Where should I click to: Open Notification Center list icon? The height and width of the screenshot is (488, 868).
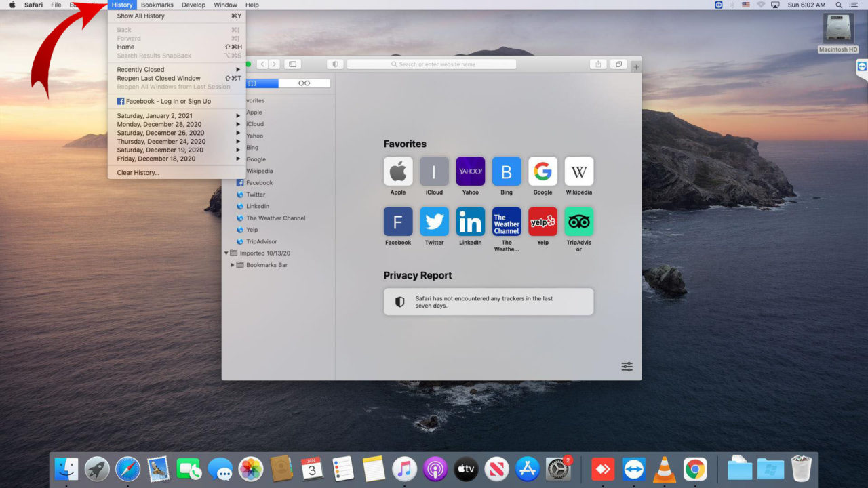coord(854,5)
